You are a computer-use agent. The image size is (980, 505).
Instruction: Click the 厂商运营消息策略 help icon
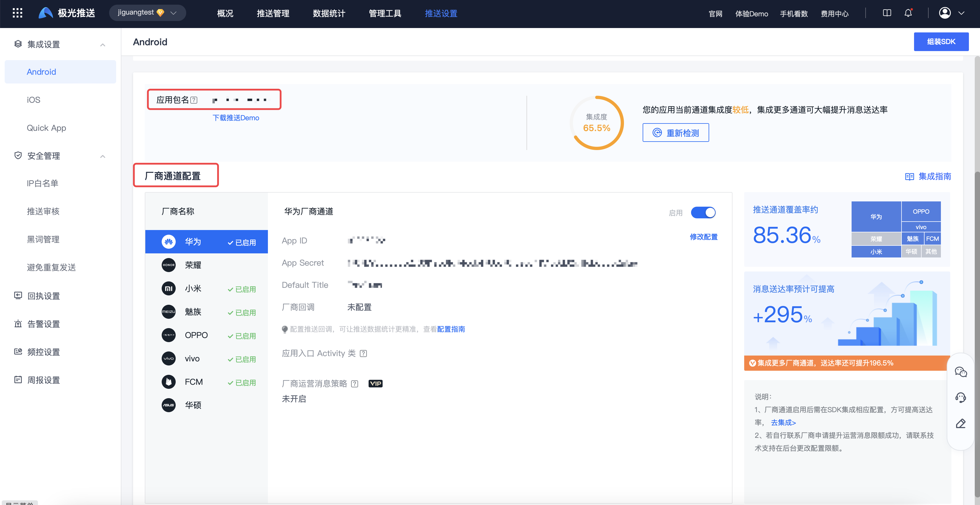tap(355, 384)
